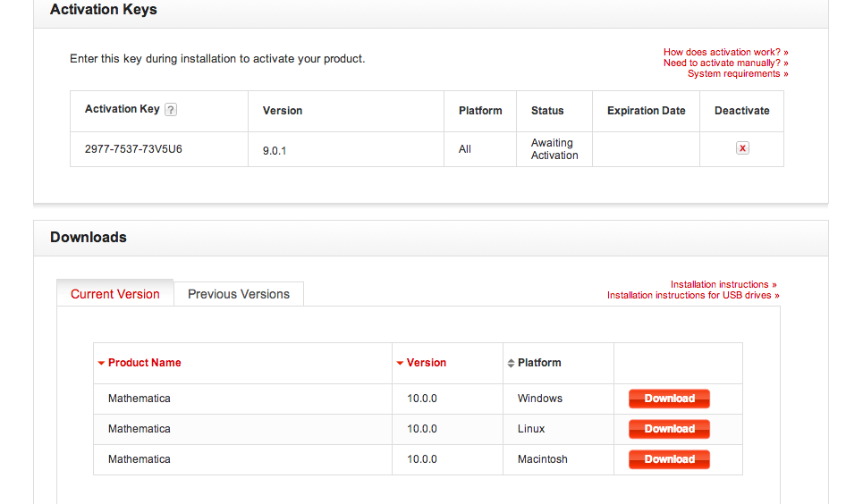Open the System requirements link
Screen dimensions: 863x504
click(738, 74)
